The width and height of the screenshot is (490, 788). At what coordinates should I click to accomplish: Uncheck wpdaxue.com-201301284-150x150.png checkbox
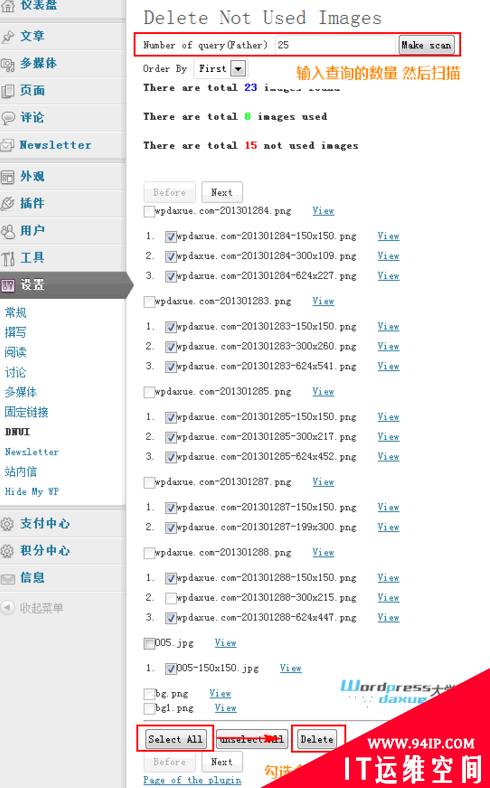[x=170, y=237]
